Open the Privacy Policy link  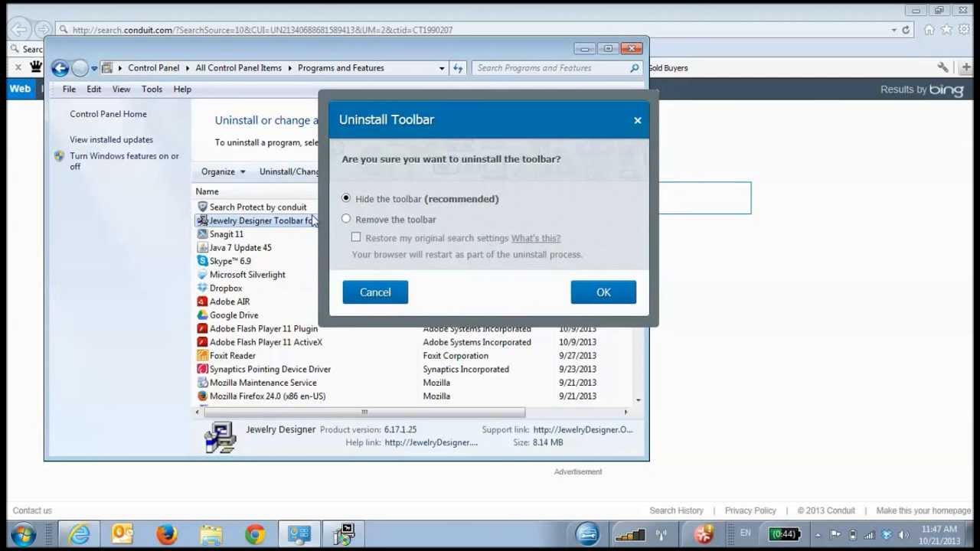point(750,510)
